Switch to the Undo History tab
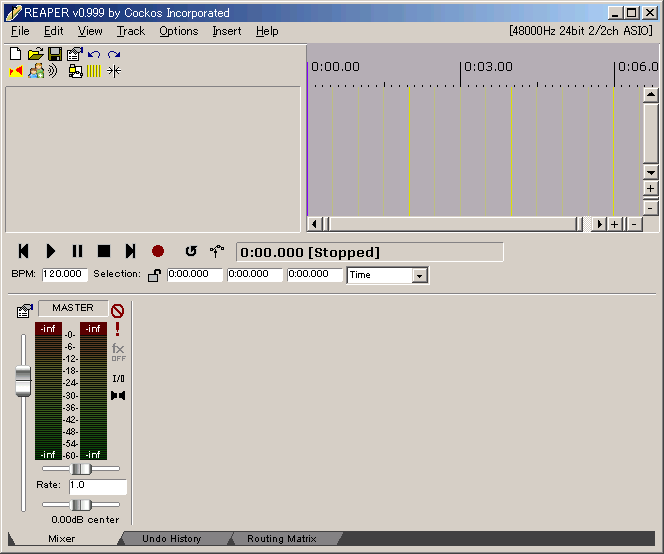Screen dimensions: 664x554 coord(171,539)
